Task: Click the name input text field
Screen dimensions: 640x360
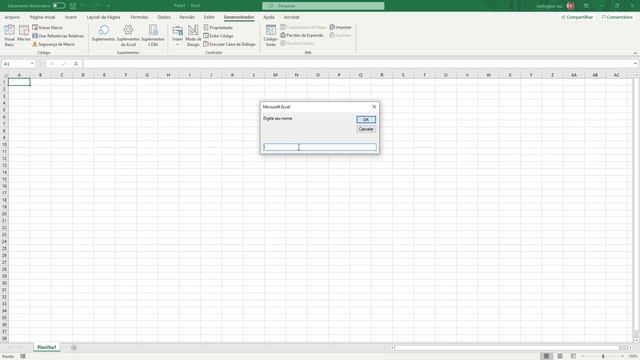Action: [320, 147]
